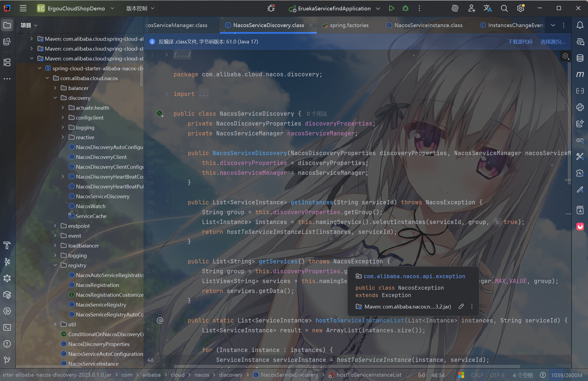Open the Git tool window

tap(7, 360)
